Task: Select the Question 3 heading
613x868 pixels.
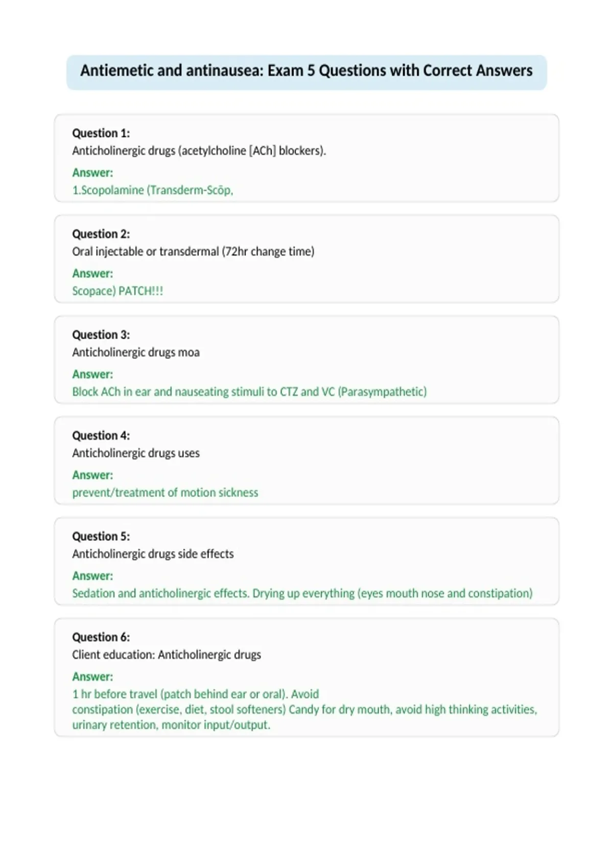Action: pos(101,334)
